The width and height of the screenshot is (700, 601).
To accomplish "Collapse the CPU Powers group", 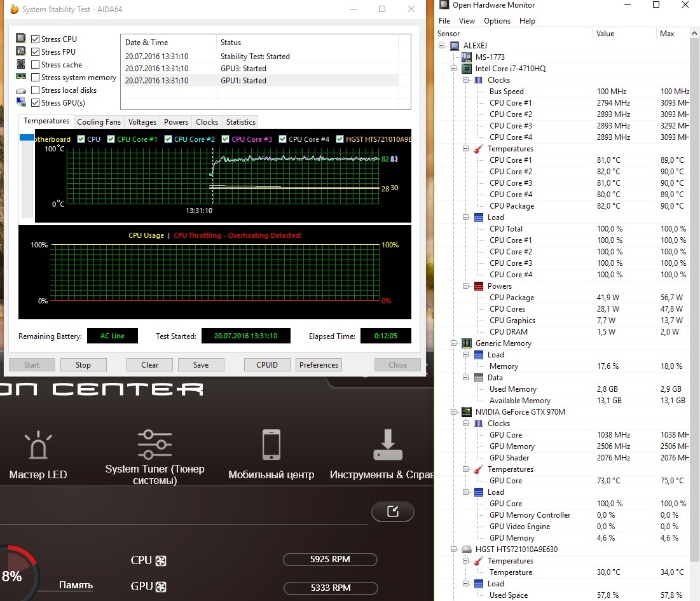I will pyautogui.click(x=465, y=286).
